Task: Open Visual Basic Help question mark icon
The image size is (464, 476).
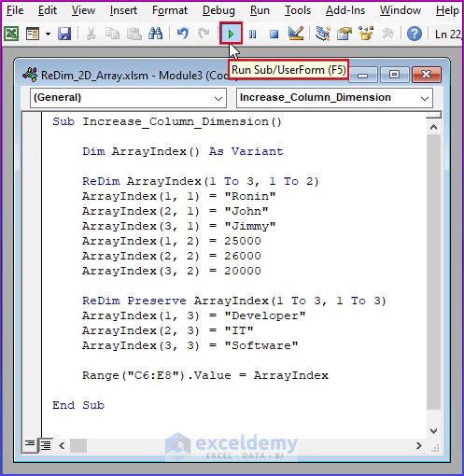Action: [x=415, y=34]
